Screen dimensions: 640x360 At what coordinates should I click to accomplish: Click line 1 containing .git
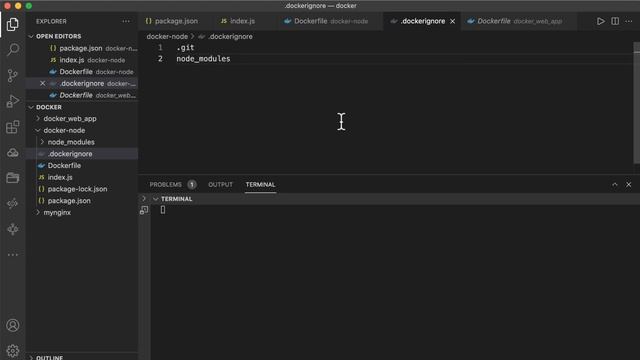185,48
